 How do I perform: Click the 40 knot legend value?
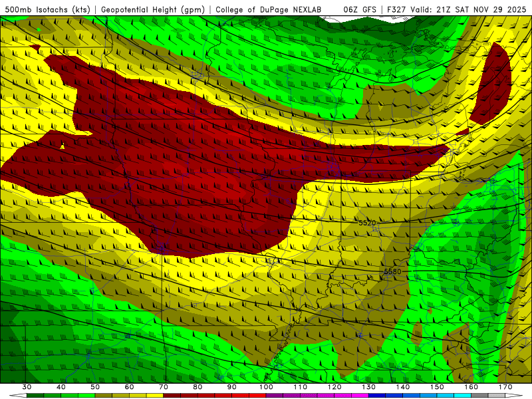[x=61, y=387]
